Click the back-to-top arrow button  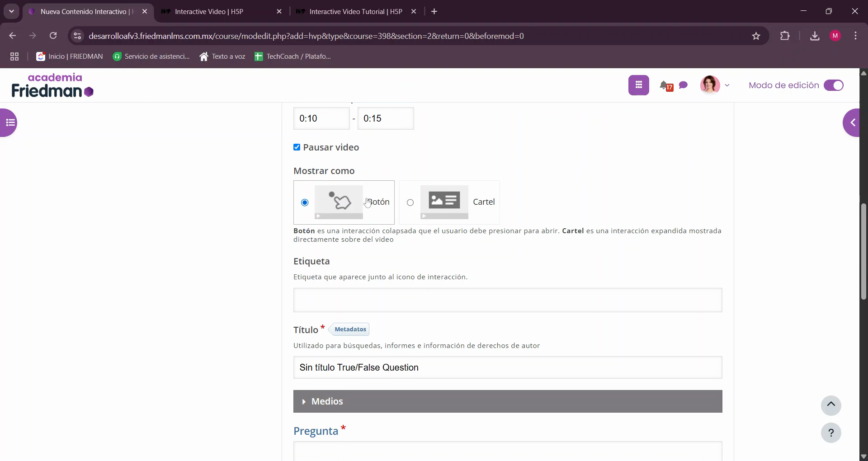(x=831, y=405)
